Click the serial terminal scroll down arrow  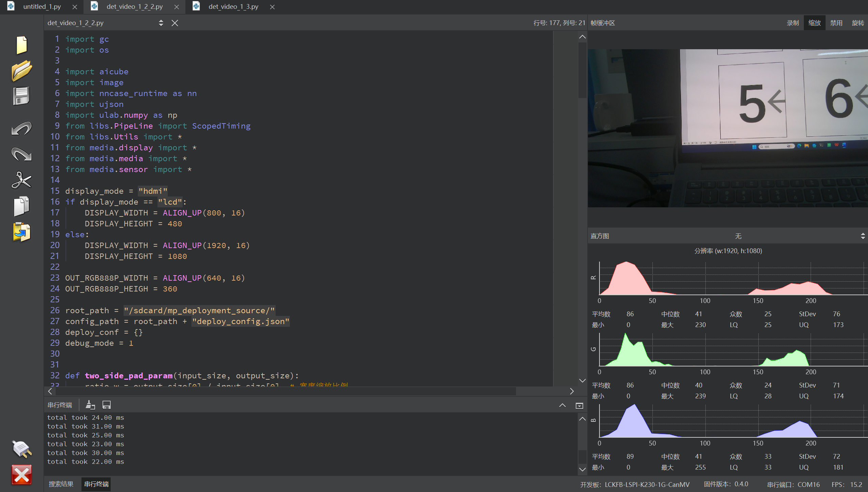point(583,469)
